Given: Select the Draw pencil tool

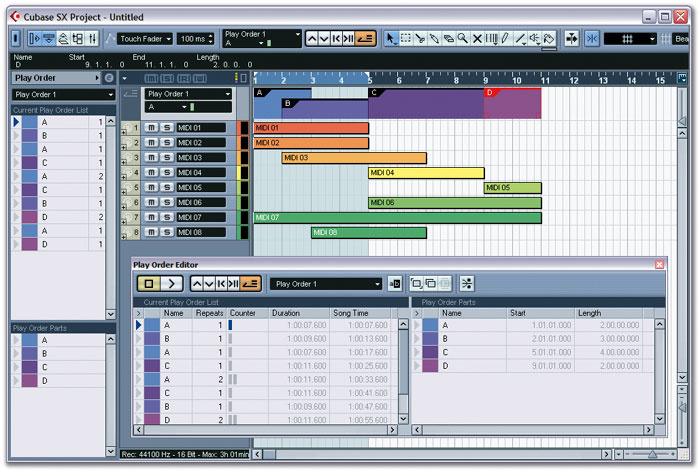Looking at the screenshot, I should [505, 39].
